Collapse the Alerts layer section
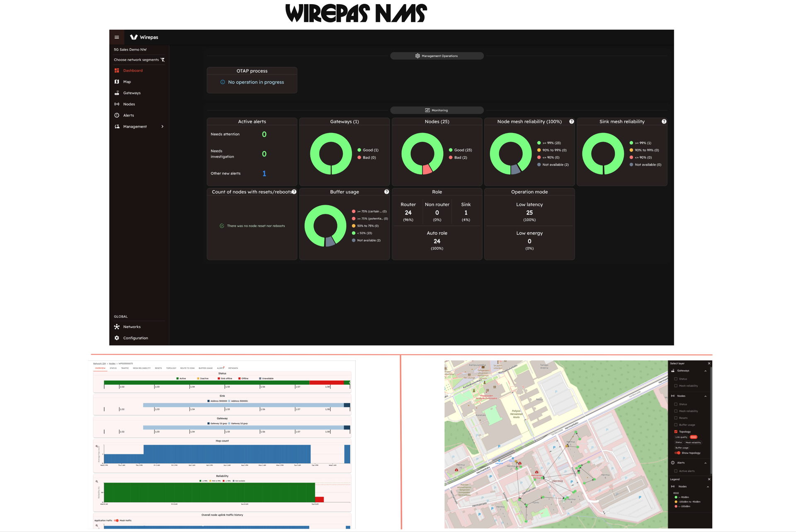The height and width of the screenshot is (532, 796). (x=705, y=463)
